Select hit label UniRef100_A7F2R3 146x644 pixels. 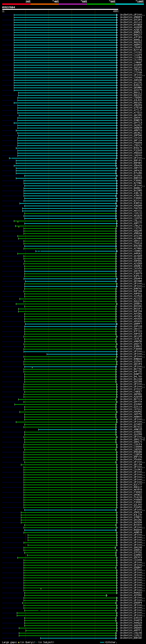coord(131,37)
